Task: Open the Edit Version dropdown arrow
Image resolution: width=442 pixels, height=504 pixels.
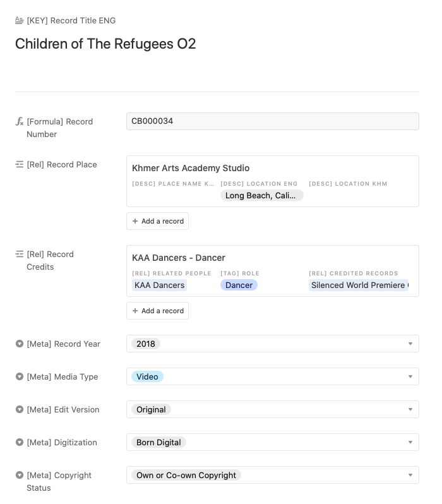Action: (410, 409)
